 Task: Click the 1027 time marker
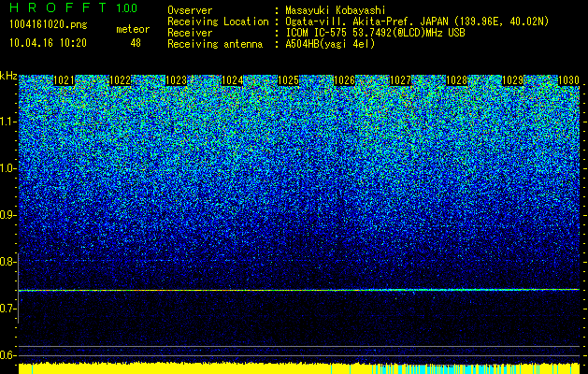[400, 80]
